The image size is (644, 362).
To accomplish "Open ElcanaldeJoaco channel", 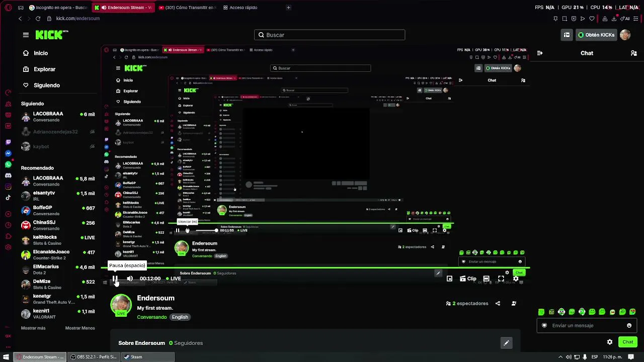I will [x=58, y=254].
